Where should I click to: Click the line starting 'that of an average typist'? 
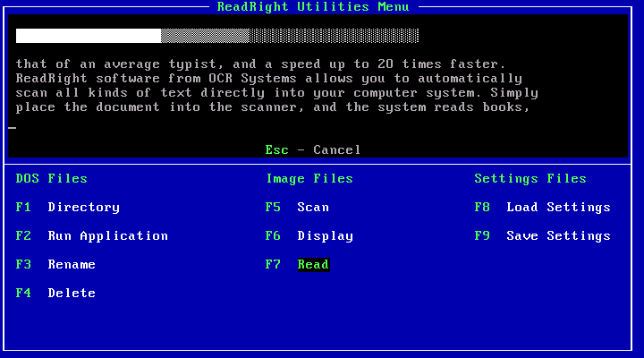(261, 64)
